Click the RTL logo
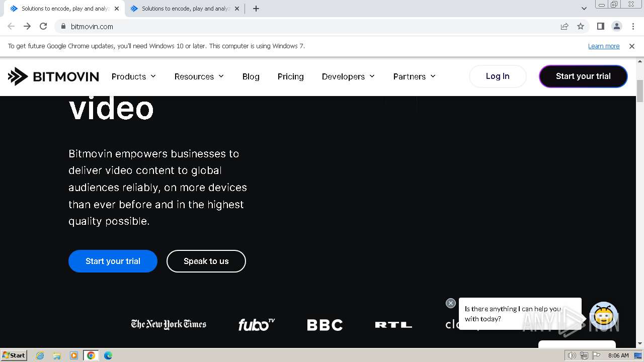The height and width of the screenshot is (362, 644). [x=393, y=325]
